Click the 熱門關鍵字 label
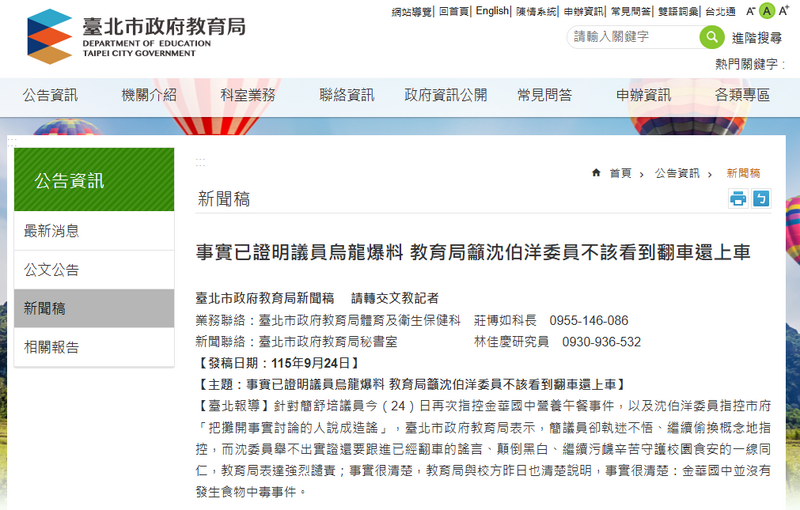 click(x=749, y=64)
